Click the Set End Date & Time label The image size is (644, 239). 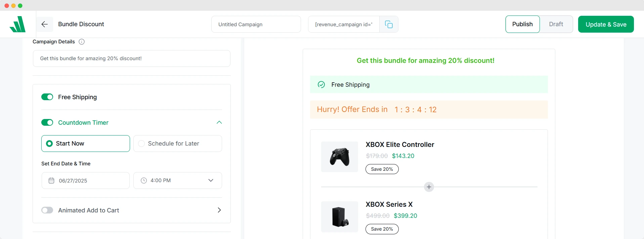point(66,164)
